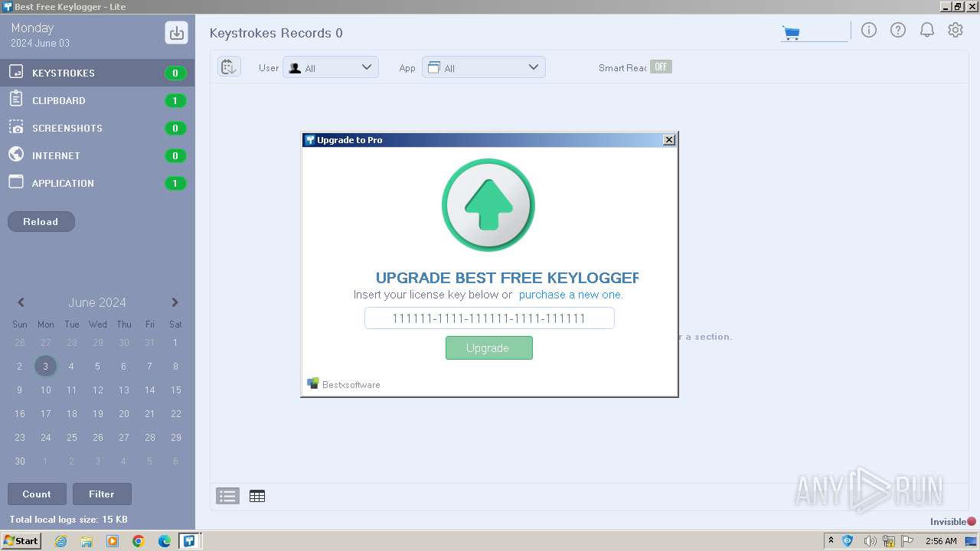The height and width of the screenshot is (551, 980).
Task: Open the Clipboard section
Action: pos(97,100)
